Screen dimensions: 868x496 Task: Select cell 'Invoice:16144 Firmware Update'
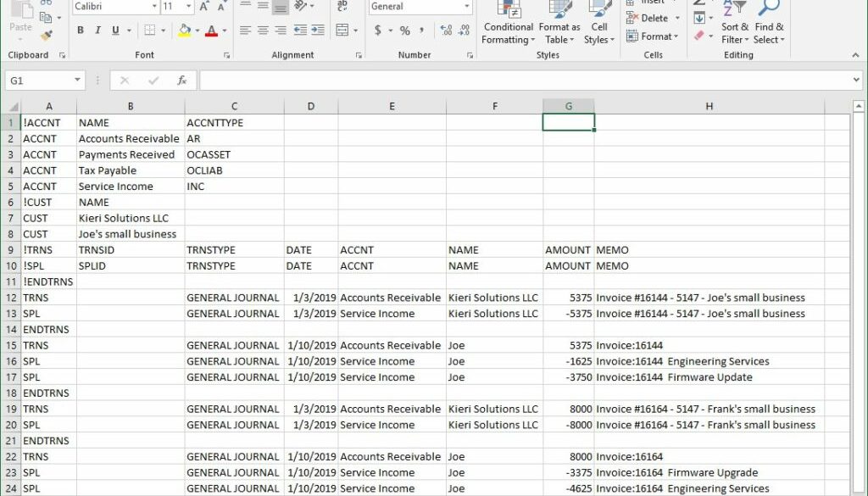click(x=709, y=377)
